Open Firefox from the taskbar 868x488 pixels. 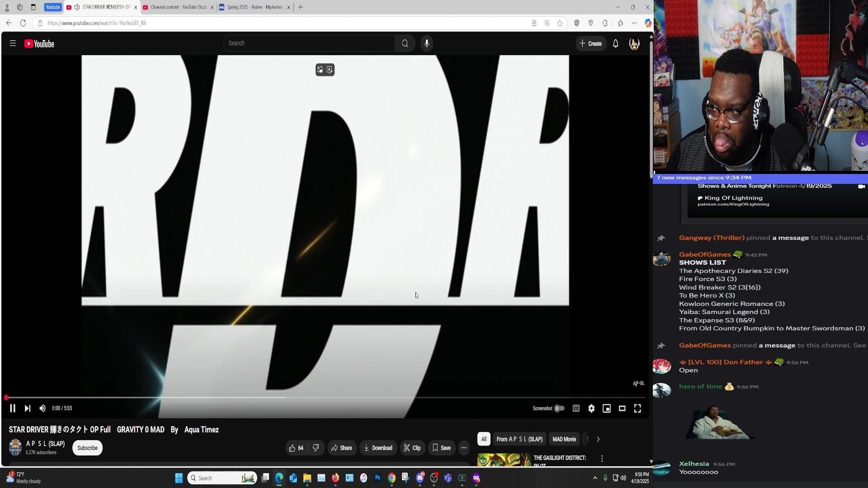pos(335,478)
